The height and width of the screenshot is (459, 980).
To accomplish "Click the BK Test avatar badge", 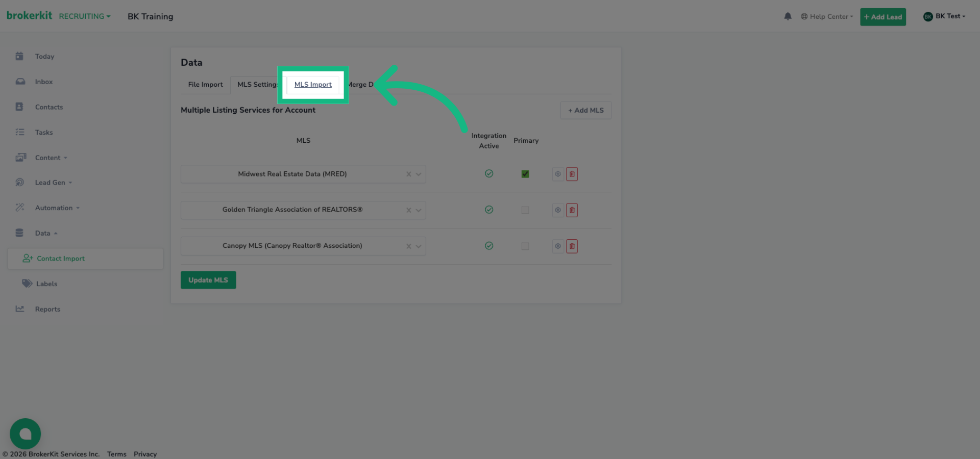I will click(928, 17).
